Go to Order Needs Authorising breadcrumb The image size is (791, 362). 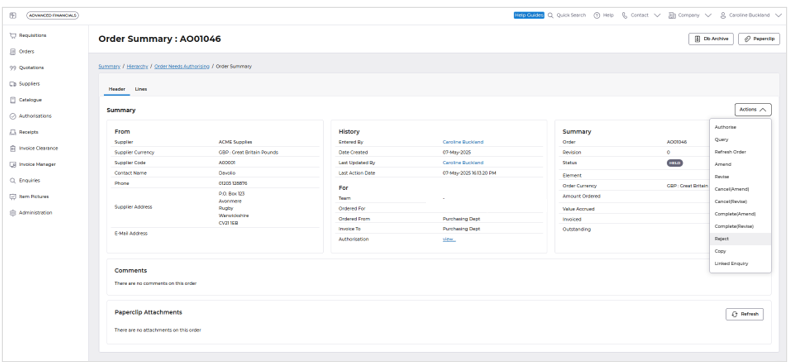182,67
